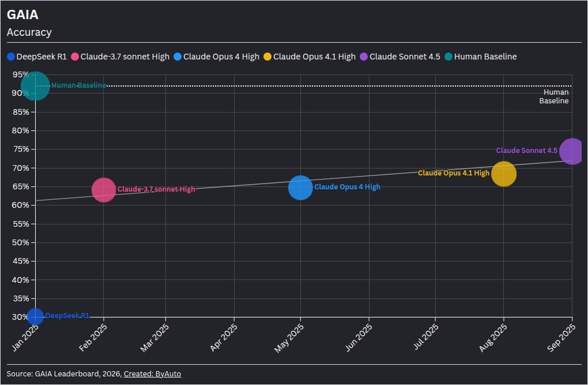Click the purple Claude Sonnet 4.5 legend dot
588x385 pixels.
(x=364, y=57)
